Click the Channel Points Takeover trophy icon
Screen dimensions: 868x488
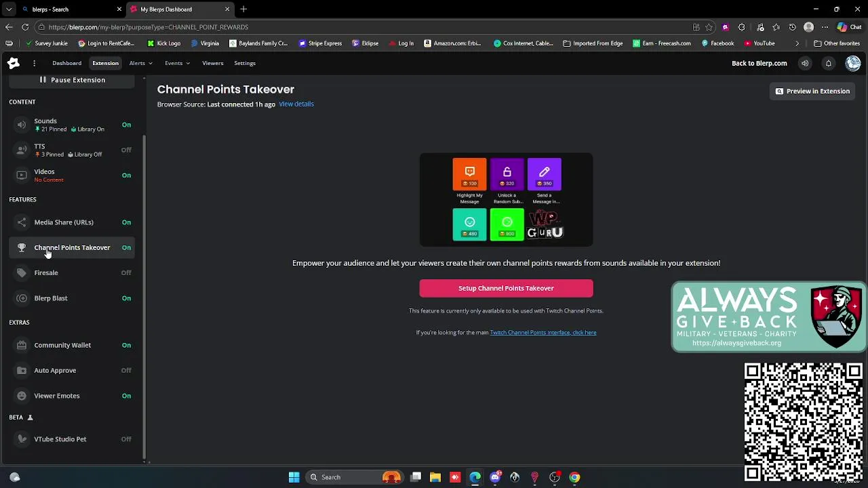pos(22,247)
